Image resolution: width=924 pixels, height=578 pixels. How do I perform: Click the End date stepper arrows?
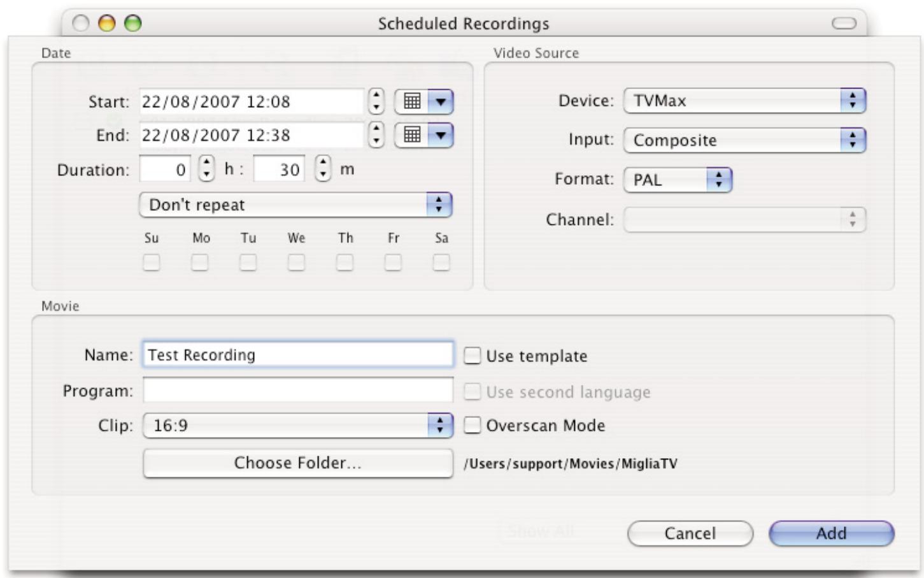(x=376, y=134)
